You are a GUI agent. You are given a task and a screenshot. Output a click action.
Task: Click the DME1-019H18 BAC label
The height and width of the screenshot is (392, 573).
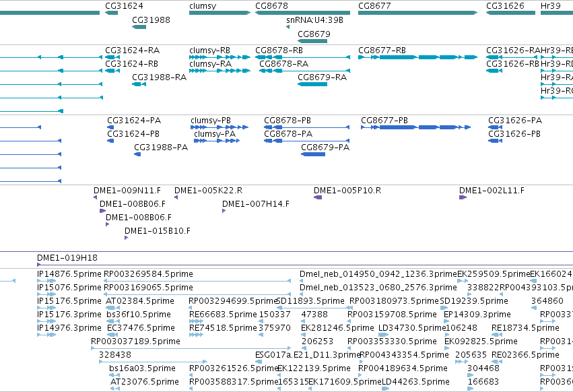click(67, 258)
